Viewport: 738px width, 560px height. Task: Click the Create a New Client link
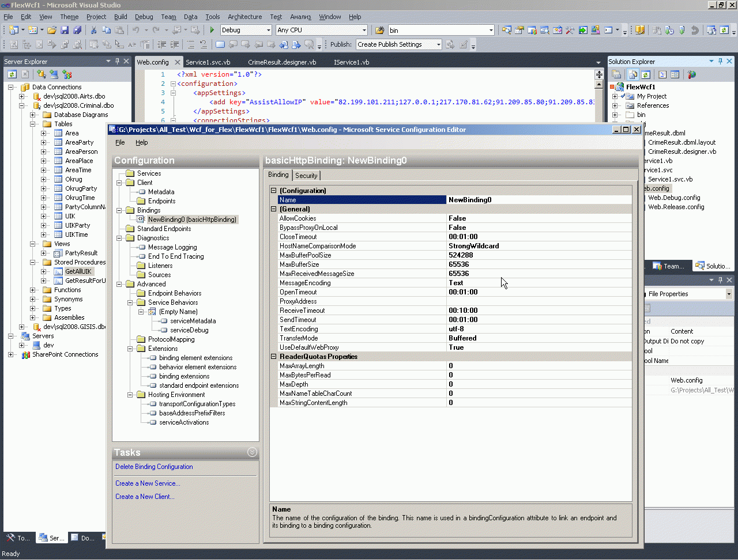[x=145, y=497]
